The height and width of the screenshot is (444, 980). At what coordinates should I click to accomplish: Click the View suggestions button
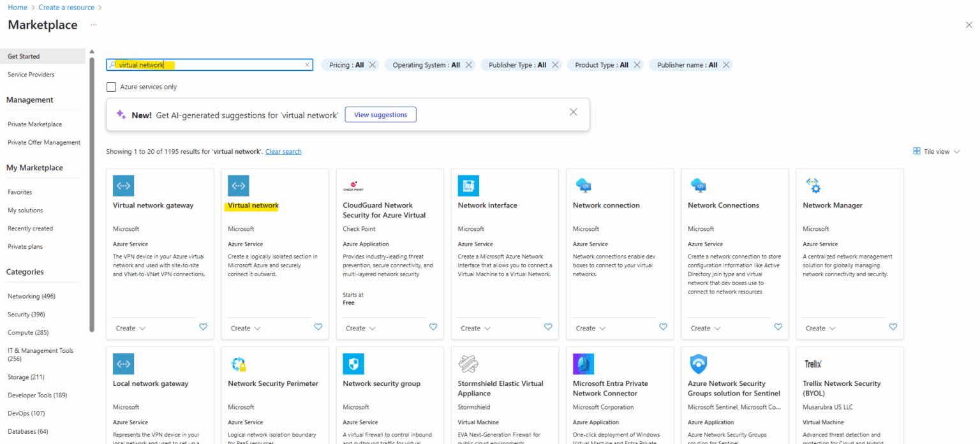click(x=380, y=115)
